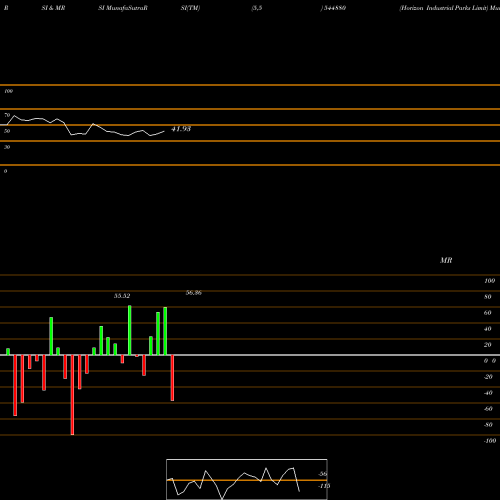
Task: Click the '544880' code in the header
Action: point(334,8)
